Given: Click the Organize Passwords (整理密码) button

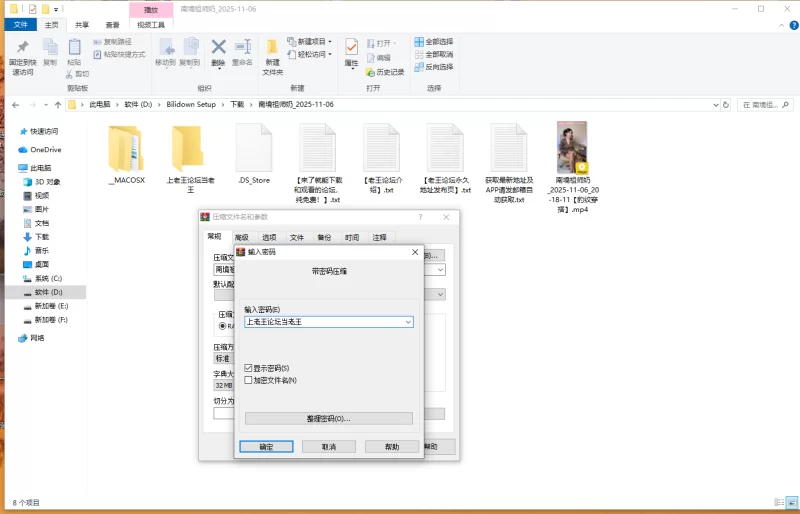Looking at the screenshot, I should (x=328, y=418).
